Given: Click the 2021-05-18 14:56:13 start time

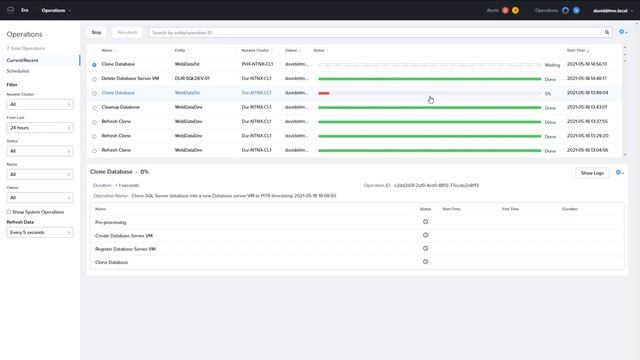Looking at the screenshot, I should pos(587,64).
